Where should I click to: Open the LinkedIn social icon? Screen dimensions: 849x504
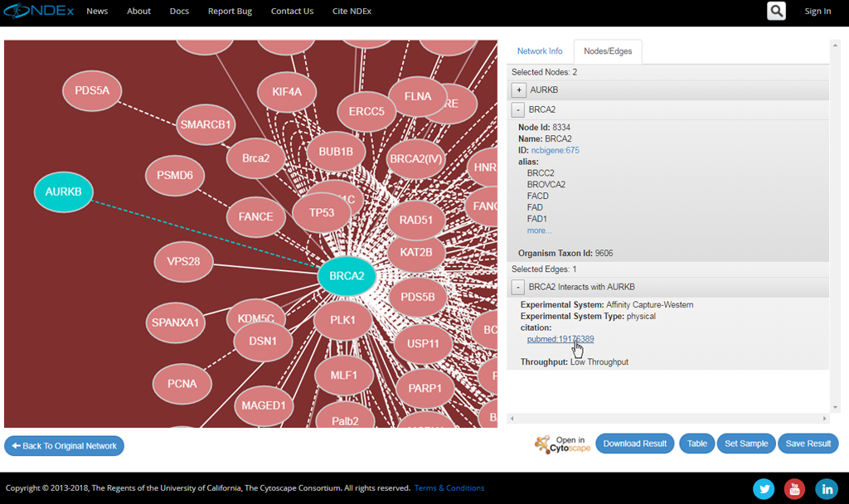tap(827, 489)
